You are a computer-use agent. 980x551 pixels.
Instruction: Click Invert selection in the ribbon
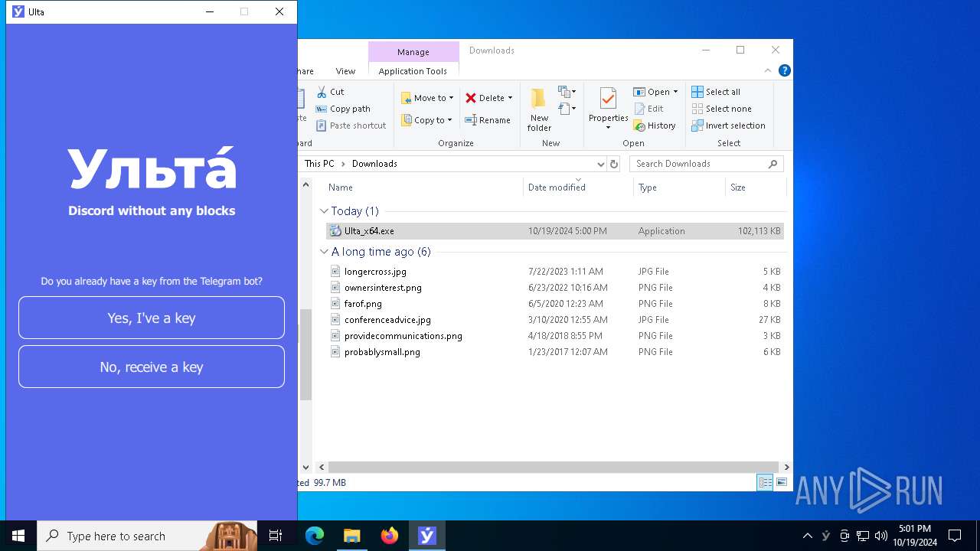point(728,126)
